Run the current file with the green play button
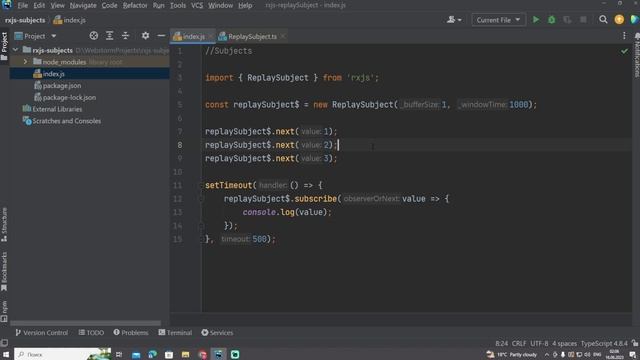The image size is (640, 360). [x=536, y=20]
